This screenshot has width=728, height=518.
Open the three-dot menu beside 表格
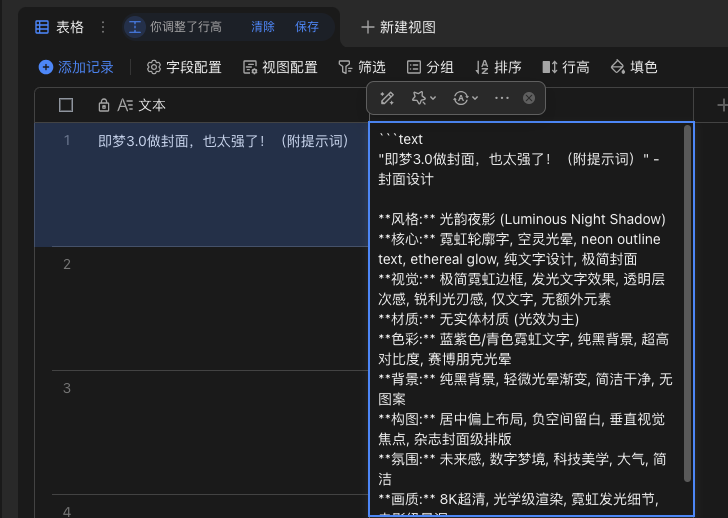103,27
